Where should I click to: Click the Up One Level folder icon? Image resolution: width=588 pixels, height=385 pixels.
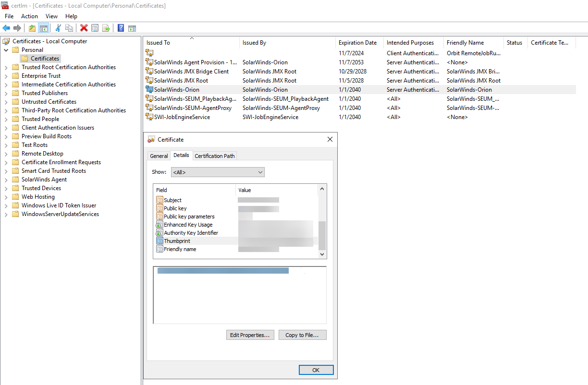pos(32,27)
